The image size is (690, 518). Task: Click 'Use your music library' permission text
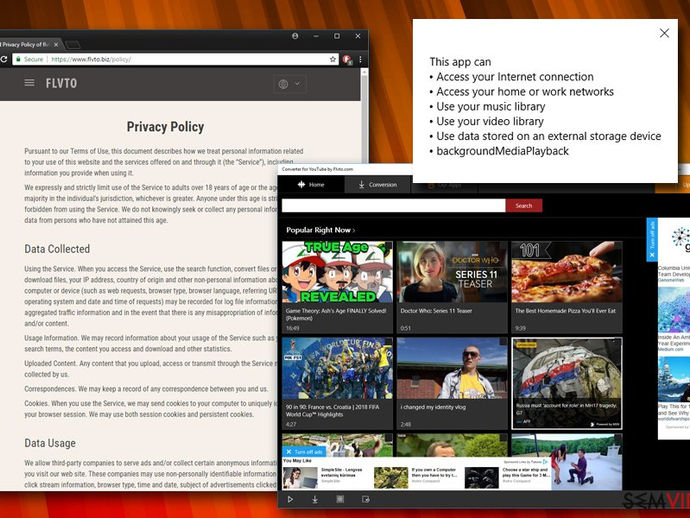click(x=491, y=107)
